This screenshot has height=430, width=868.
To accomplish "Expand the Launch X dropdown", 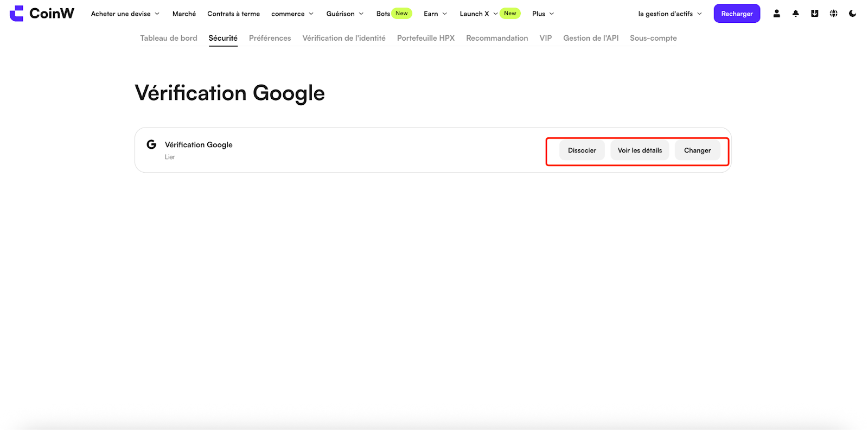I will click(478, 14).
